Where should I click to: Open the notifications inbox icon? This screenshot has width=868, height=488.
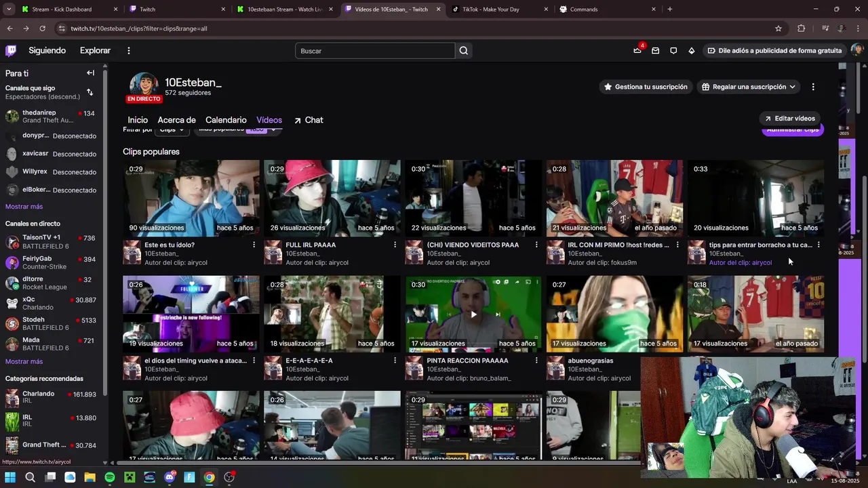pos(655,50)
